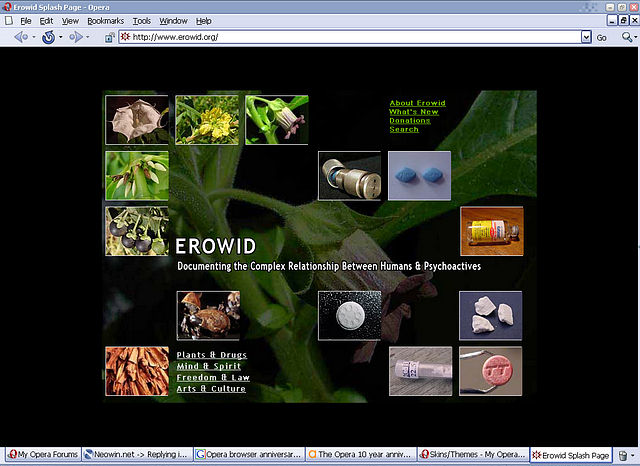Open the search engine dropdown arrow

coord(636,38)
